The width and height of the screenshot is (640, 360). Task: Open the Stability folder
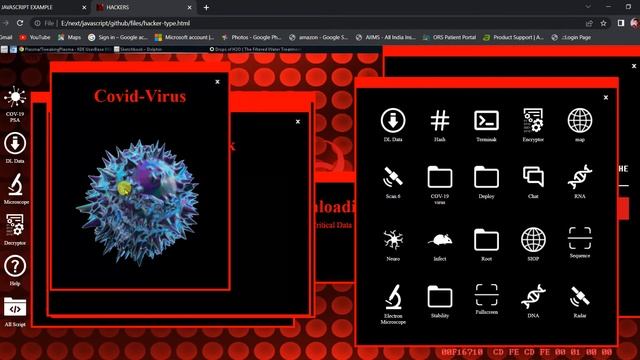pos(440,301)
